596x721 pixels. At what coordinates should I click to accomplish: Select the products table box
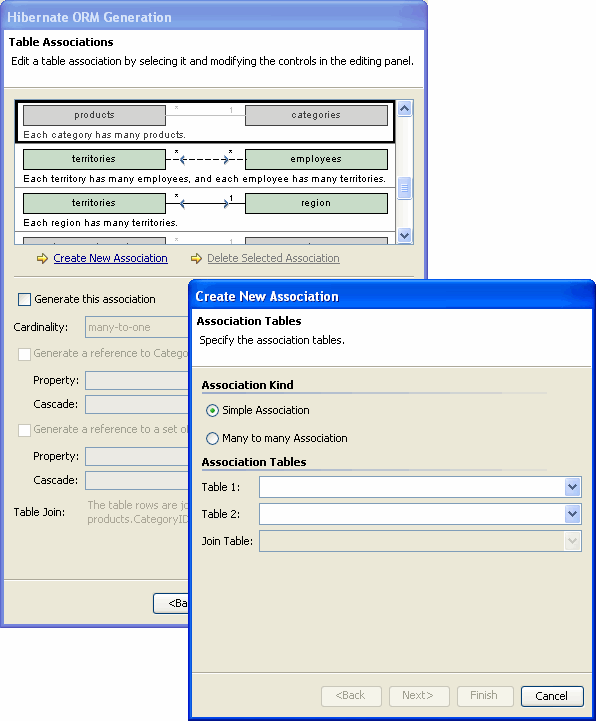click(94, 115)
